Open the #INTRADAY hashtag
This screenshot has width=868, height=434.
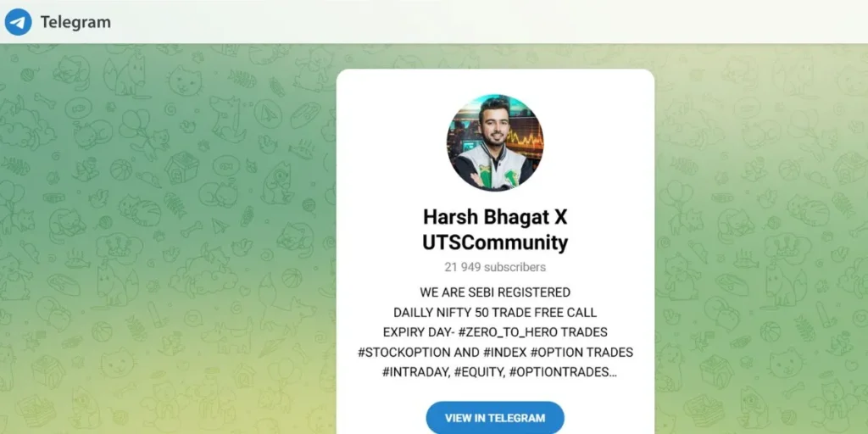point(415,373)
